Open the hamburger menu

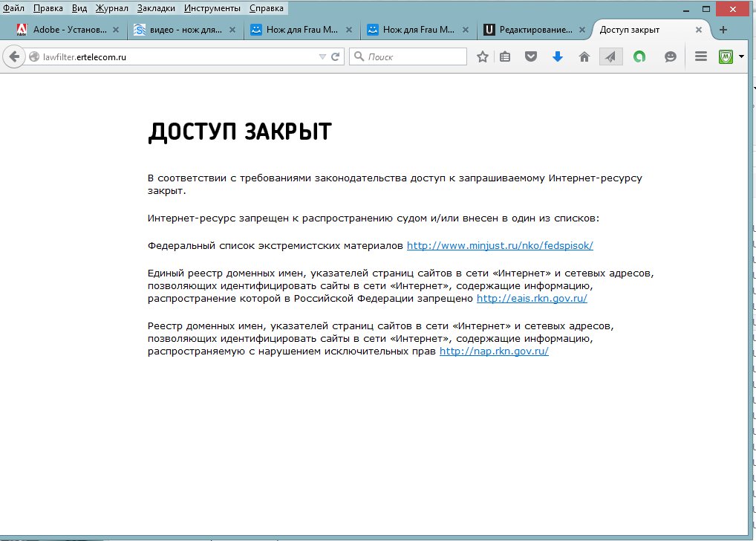pyautogui.click(x=700, y=57)
